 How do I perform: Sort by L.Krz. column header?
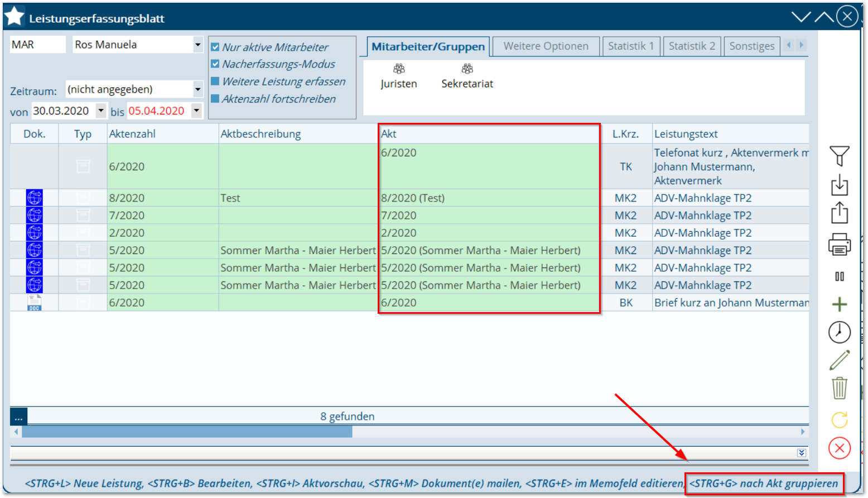point(626,134)
